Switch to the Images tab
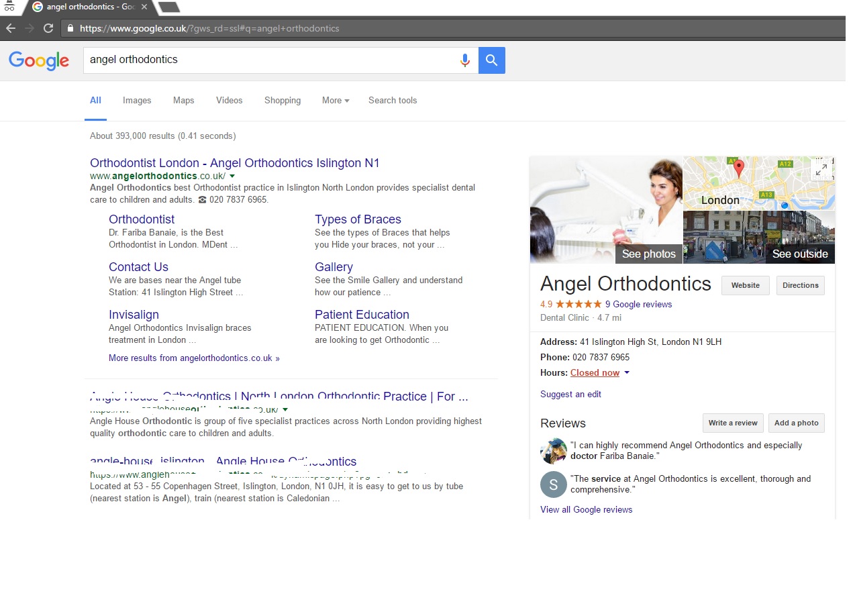The height and width of the screenshot is (616, 853). [136, 100]
